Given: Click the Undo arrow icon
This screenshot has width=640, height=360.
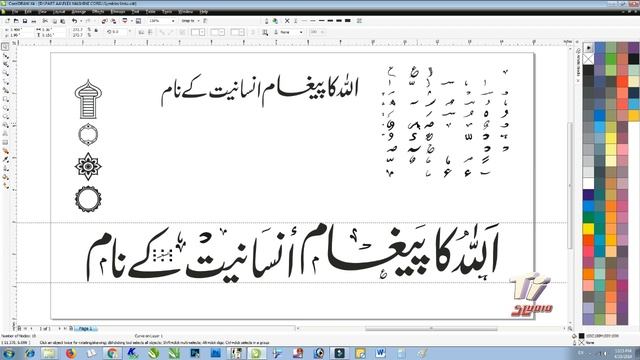Looking at the screenshot, I should coord(74,21).
